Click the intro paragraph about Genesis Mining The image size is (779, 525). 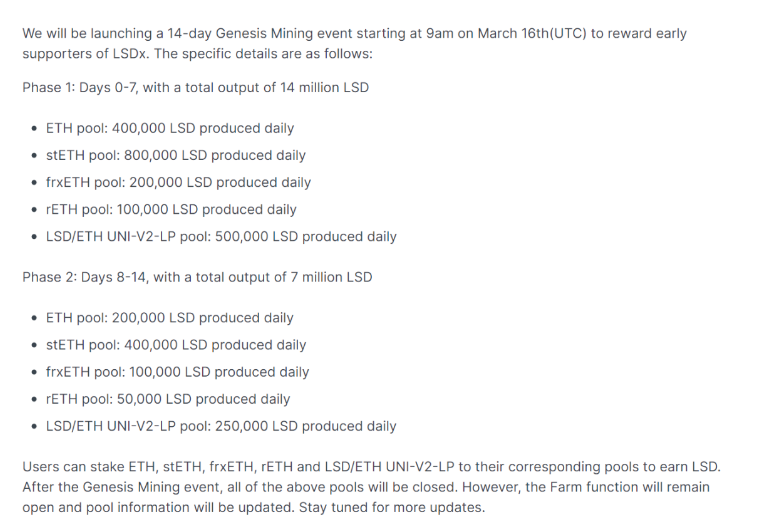tap(354, 43)
